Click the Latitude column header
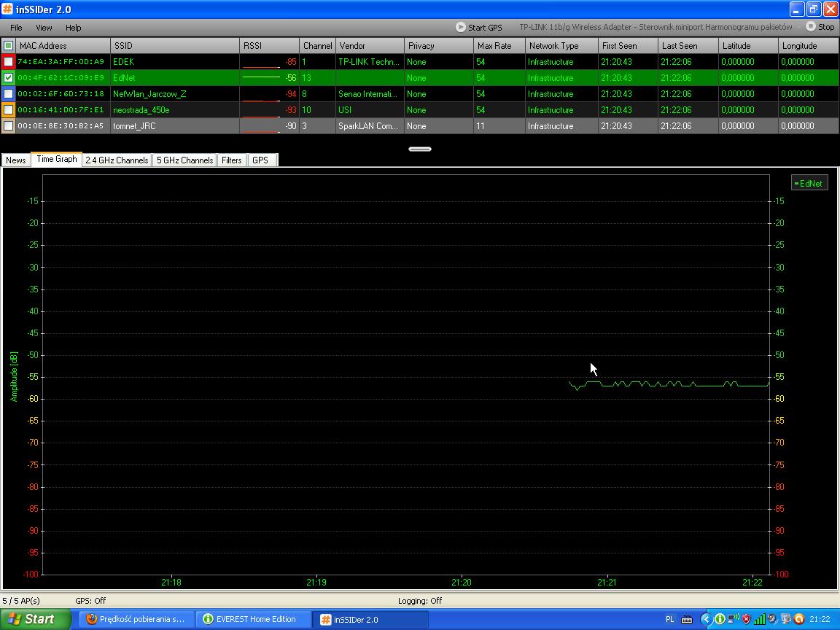Viewport: 840px width, 630px height. coord(748,45)
